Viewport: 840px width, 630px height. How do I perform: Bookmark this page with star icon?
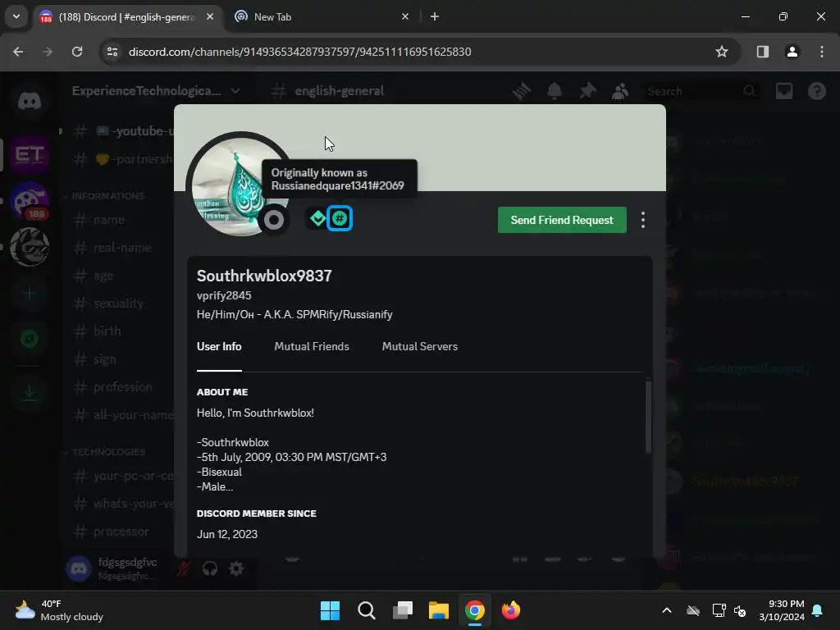pos(722,52)
